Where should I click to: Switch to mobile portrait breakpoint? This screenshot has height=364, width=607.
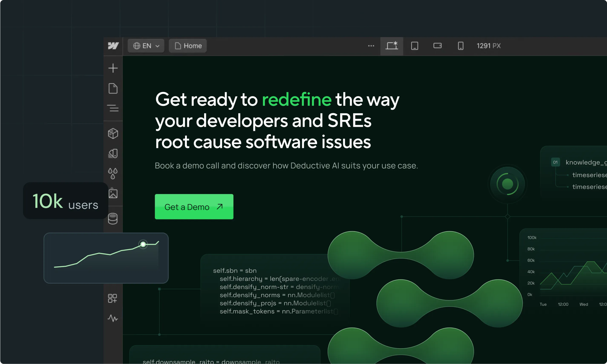pos(461,46)
